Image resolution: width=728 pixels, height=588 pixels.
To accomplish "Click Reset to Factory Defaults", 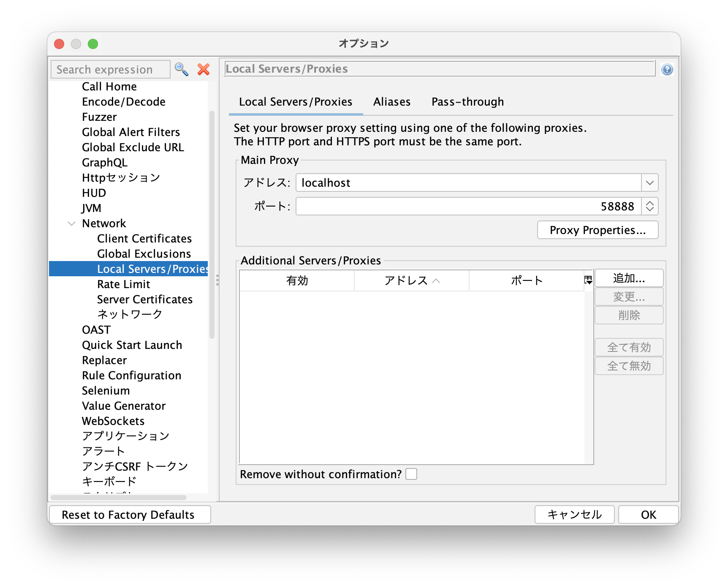I will (x=130, y=514).
